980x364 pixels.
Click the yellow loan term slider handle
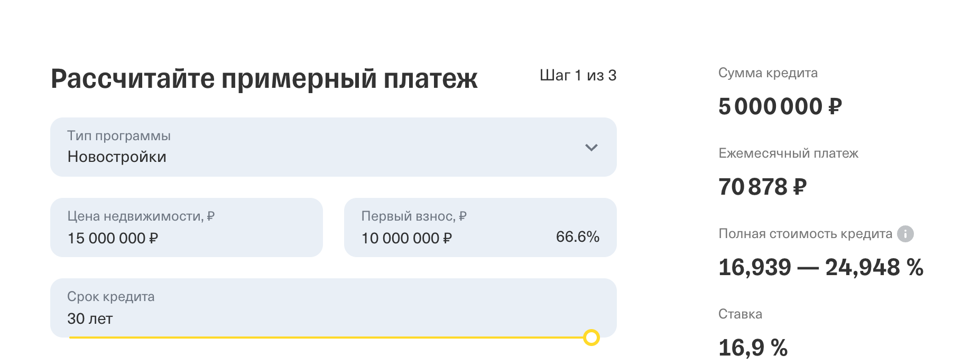pos(591,338)
